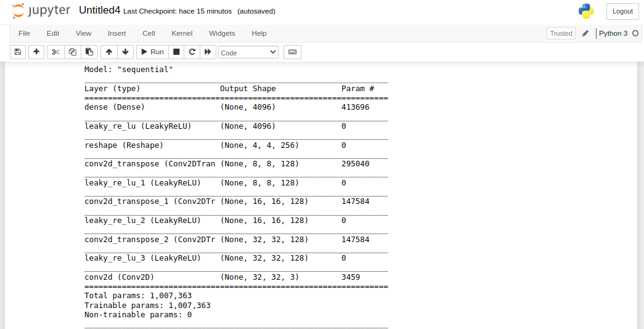
Task: Restart the kernel icon
Action: point(192,52)
